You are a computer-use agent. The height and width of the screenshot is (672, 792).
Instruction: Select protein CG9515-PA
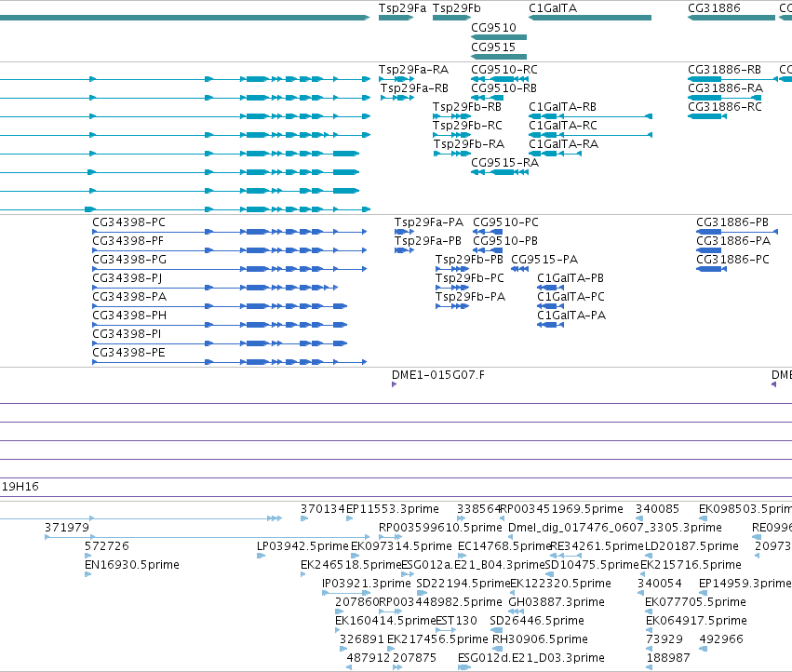click(544, 260)
